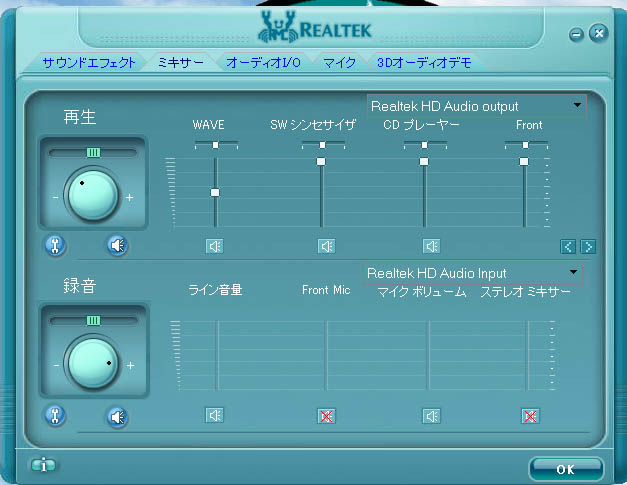The image size is (627, 485).
Task: Click the Front Mic label
Action: coord(326,290)
